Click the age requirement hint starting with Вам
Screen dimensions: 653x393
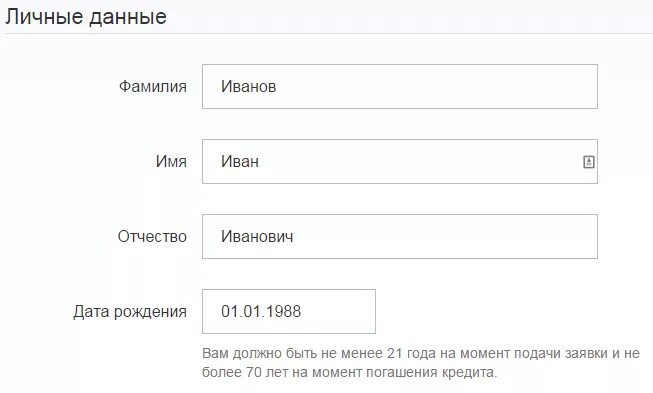tap(421, 363)
